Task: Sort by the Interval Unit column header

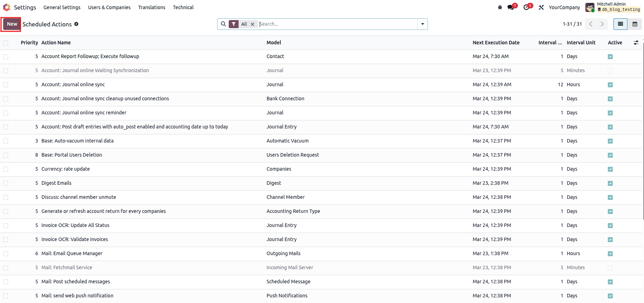Action: (581, 43)
